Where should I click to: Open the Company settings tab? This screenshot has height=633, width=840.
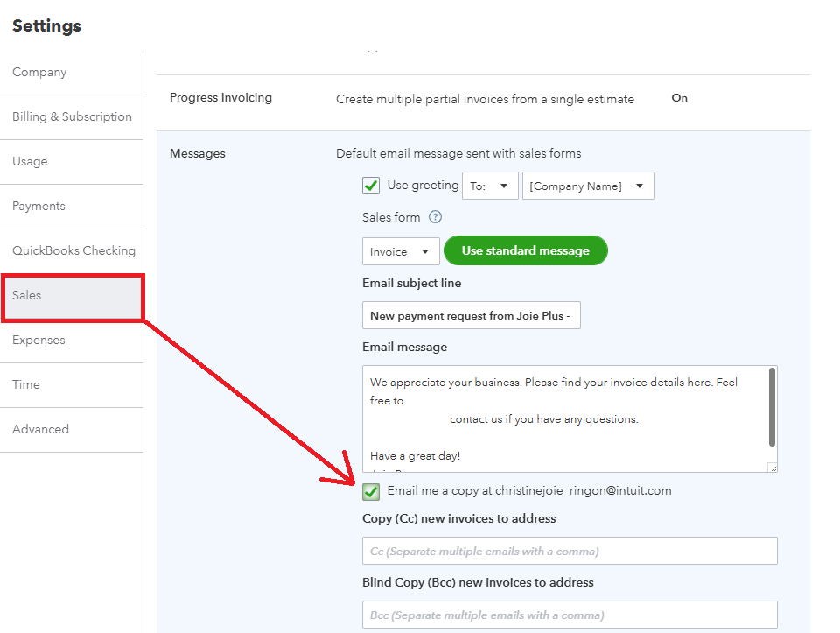tap(39, 73)
